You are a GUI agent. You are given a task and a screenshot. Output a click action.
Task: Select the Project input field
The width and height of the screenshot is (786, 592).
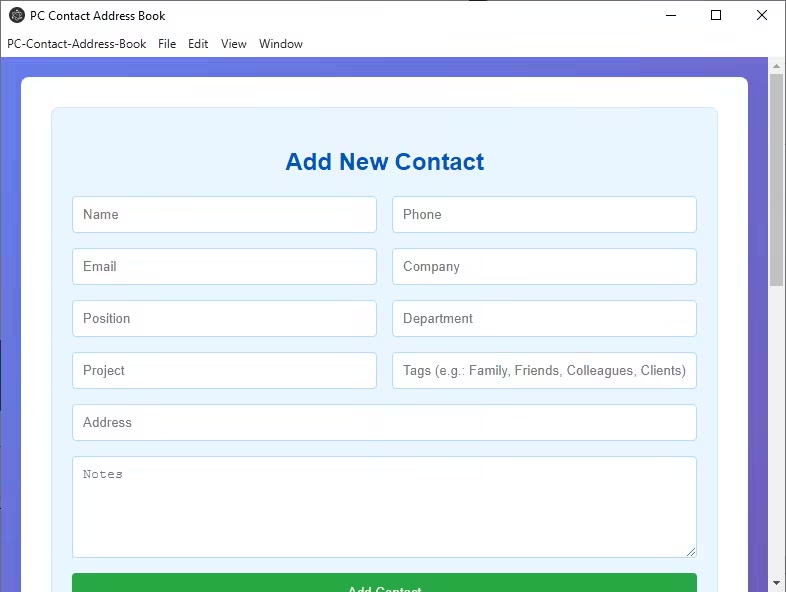pos(224,371)
